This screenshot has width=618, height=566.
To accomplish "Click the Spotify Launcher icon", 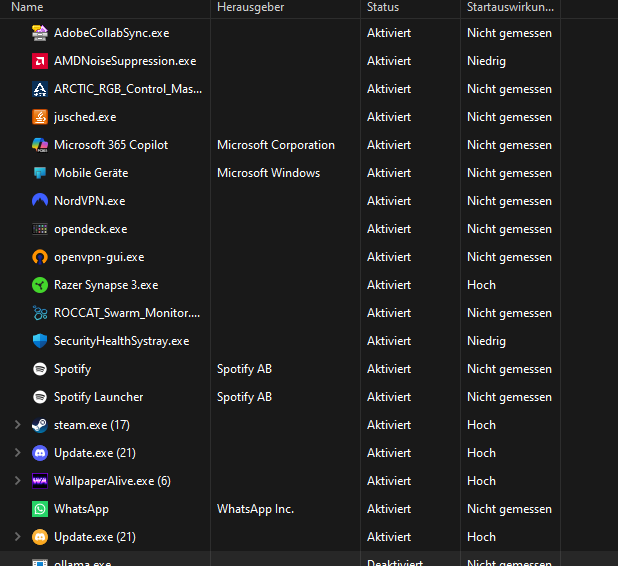I will [x=40, y=397].
